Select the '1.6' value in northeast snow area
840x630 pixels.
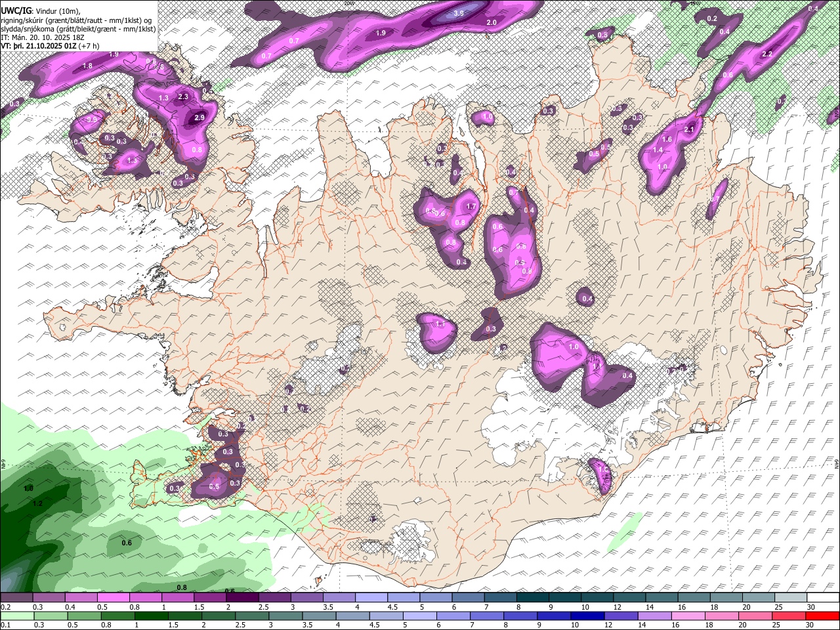coord(667,140)
